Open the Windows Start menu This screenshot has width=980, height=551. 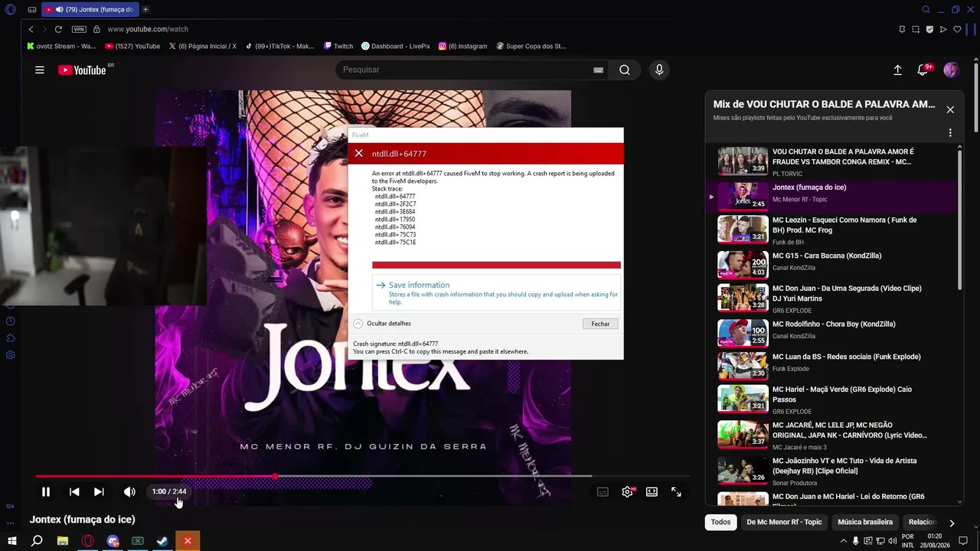[x=11, y=541]
